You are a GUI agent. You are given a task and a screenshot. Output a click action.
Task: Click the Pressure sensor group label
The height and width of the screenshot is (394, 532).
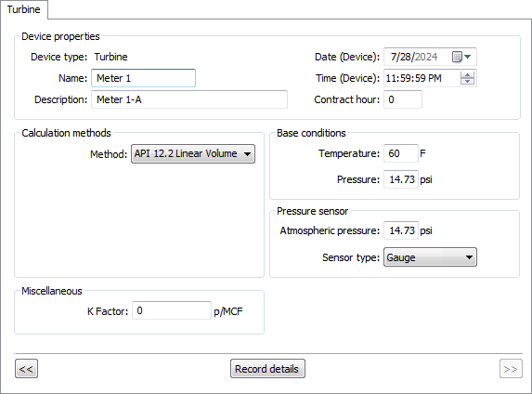[x=313, y=211]
